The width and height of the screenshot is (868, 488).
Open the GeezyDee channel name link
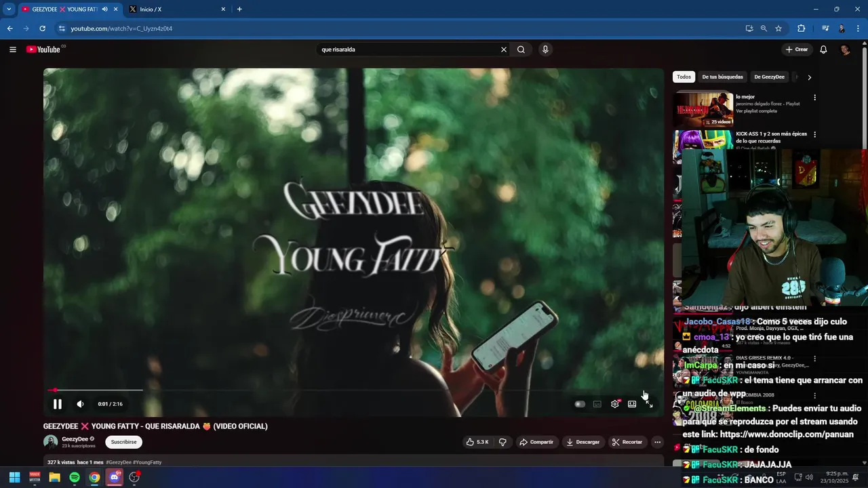coord(75,439)
